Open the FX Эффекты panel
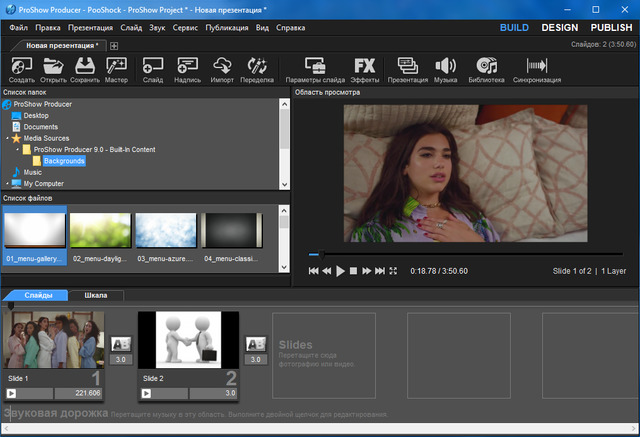This screenshot has width=640, height=437. click(x=364, y=67)
